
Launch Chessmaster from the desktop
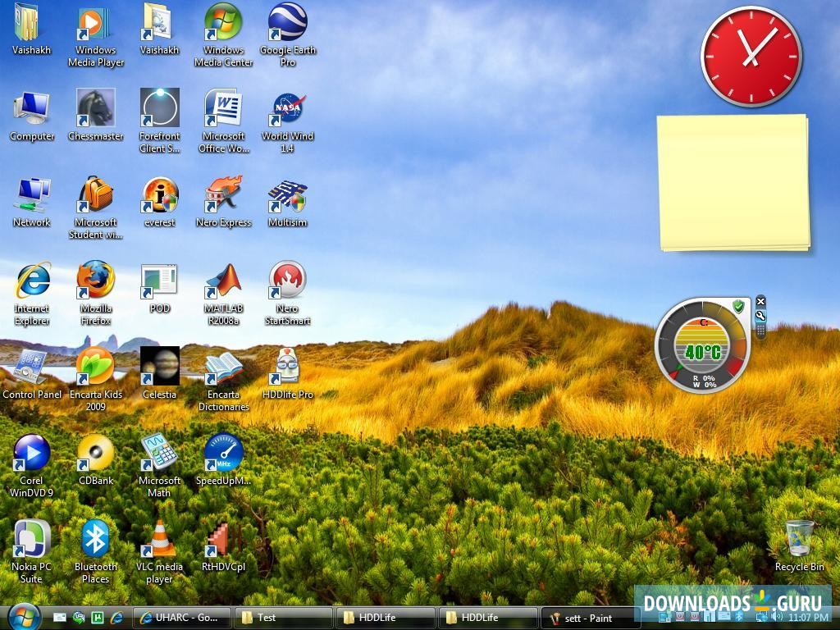pyautogui.click(x=95, y=116)
